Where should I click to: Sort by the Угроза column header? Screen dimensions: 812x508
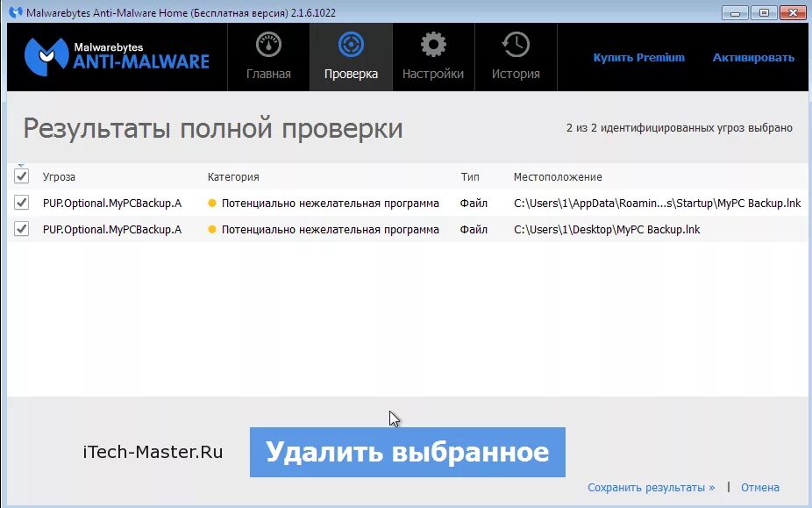(x=59, y=176)
